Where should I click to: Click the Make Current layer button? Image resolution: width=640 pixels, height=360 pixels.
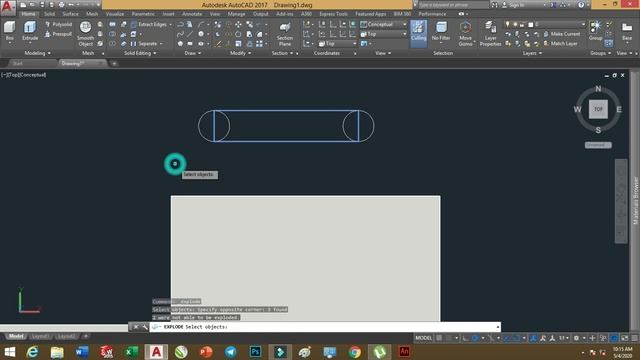[562, 34]
